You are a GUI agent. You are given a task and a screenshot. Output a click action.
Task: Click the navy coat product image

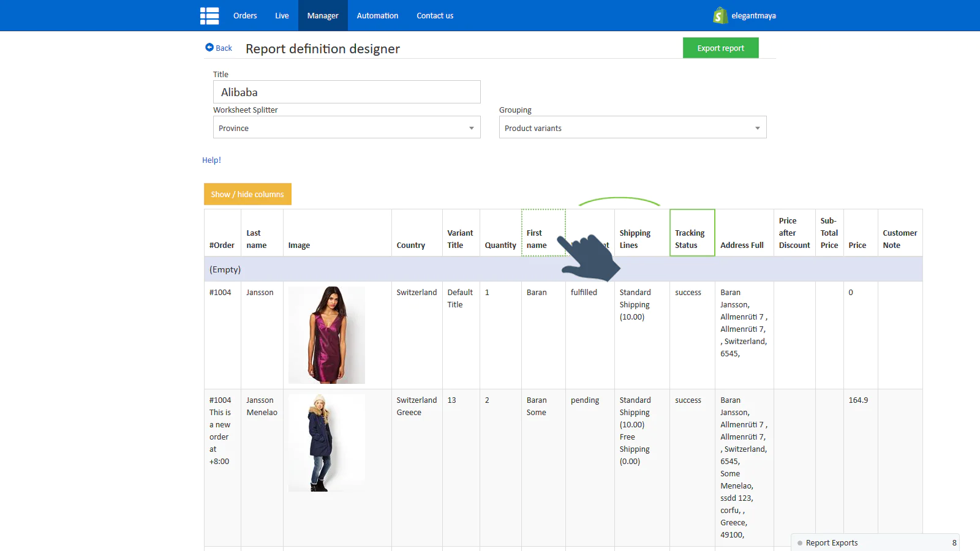point(326,443)
